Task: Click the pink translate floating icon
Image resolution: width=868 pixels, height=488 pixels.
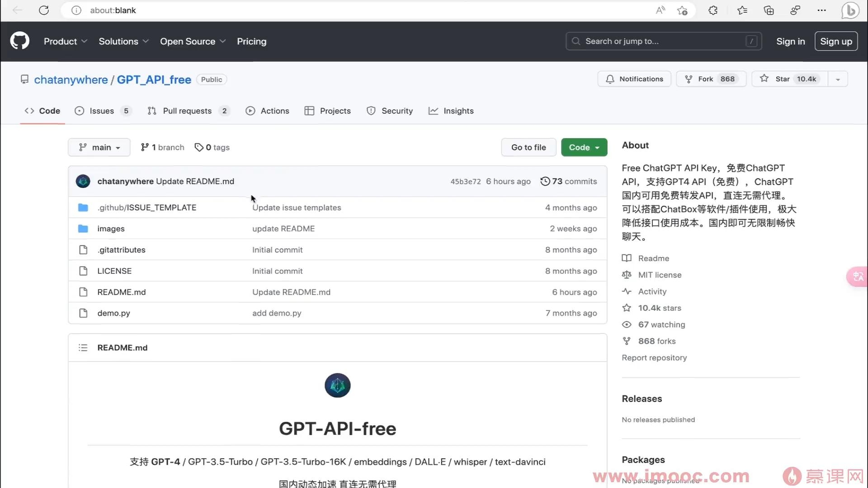Action: coord(858,277)
